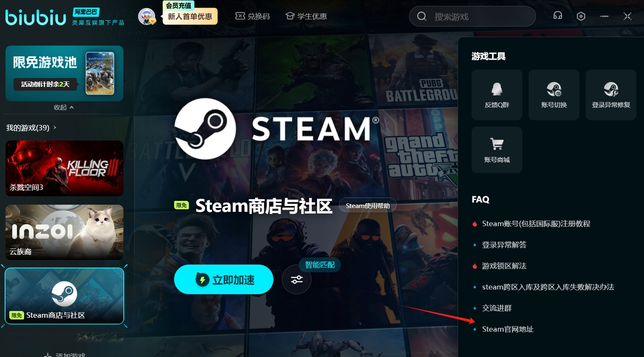Click the 搜索游戏 search field
This screenshot has height=357, width=644.
[x=472, y=16]
